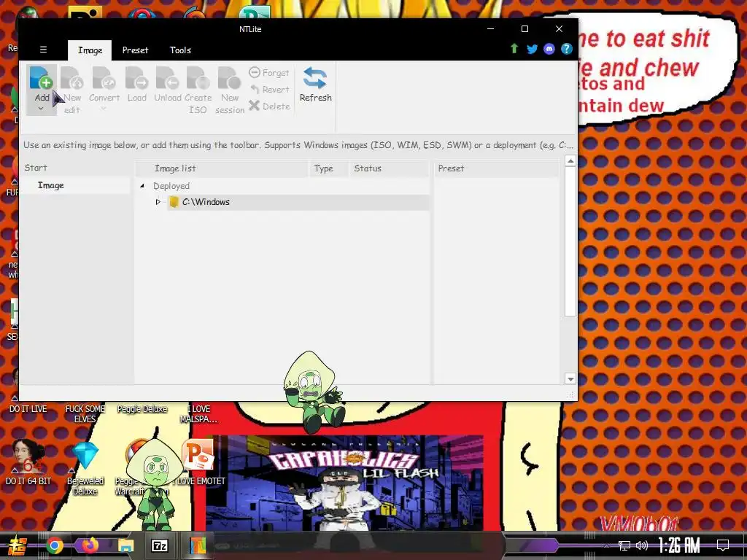Select the FUCK SOME ELVES desktop label
This screenshot has height=560, width=747.
[x=85, y=414]
